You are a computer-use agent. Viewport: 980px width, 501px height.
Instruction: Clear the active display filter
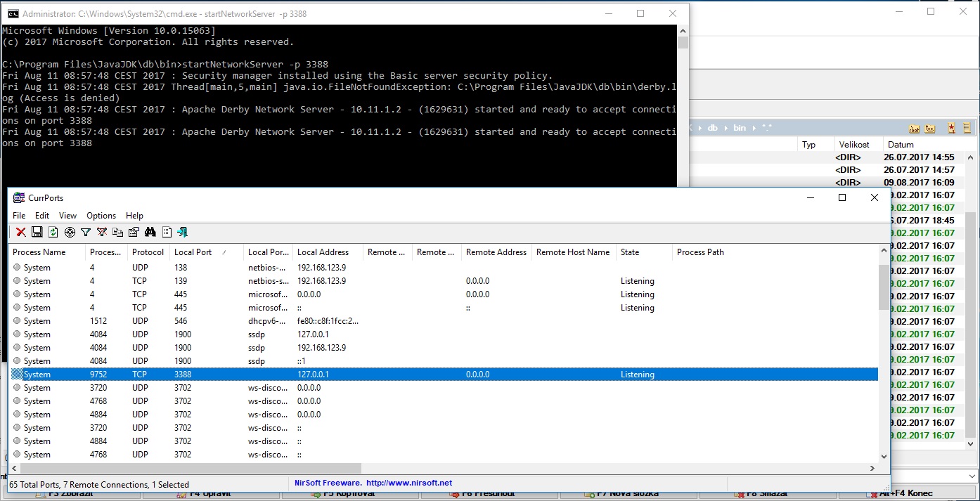coord(101,232)
